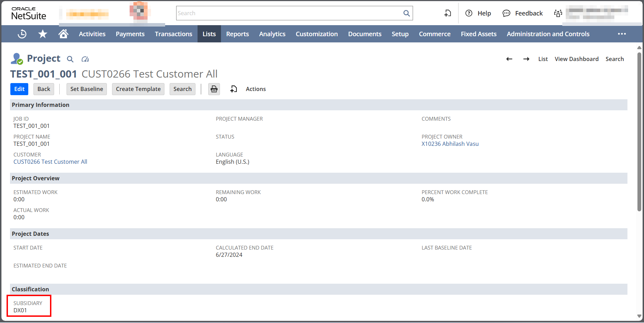Image resolution: width=644 pixels, height=323 pixels.
Task: Go to next record with right arrow
Action: coord(526,59)
